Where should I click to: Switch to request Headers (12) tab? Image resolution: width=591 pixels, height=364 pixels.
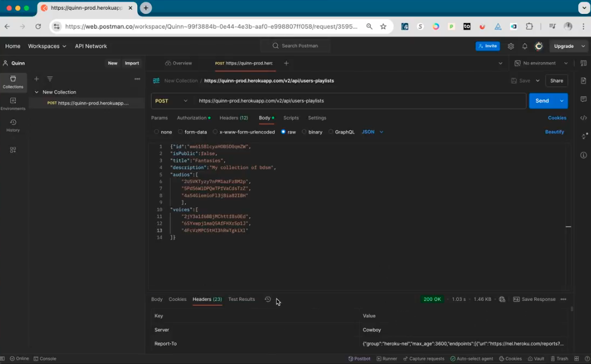(234, 118)
